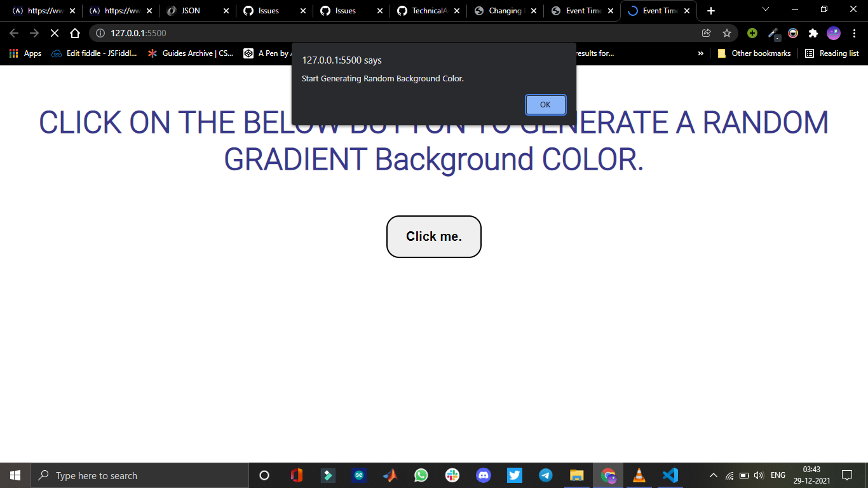Close the JSON tab
This screenshot has width=868, height=488.
226,11
